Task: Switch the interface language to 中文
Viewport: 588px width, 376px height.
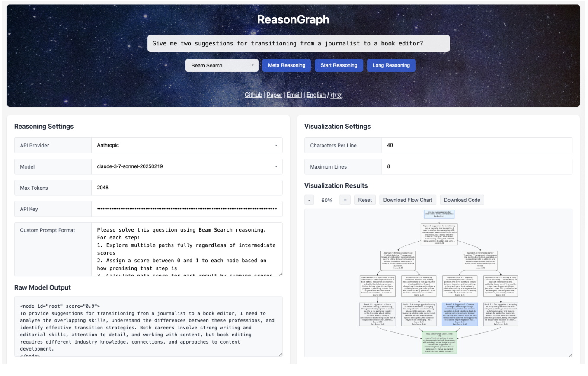Action: [336, 95]
